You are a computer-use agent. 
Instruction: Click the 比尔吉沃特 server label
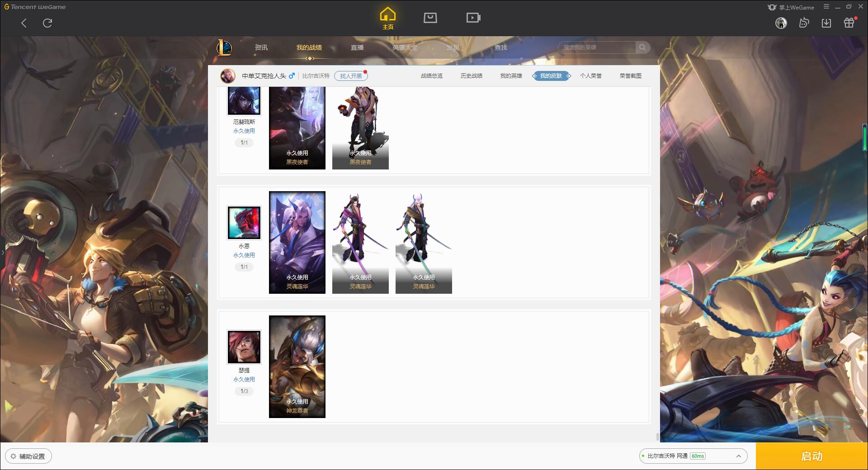316,76
